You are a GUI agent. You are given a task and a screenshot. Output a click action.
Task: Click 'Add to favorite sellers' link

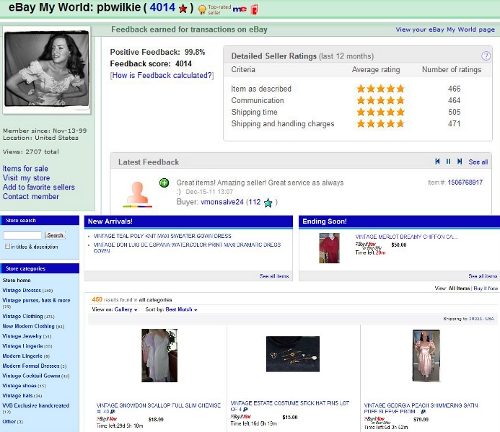click(x=39, y=187)
